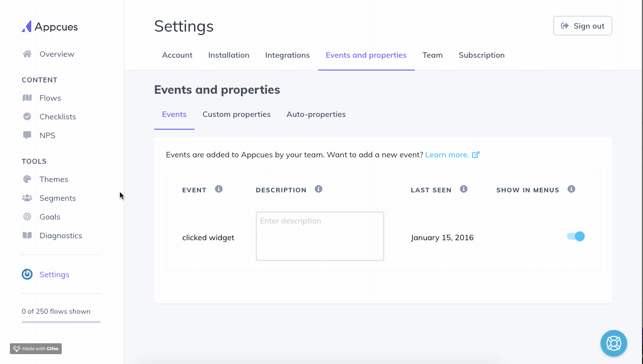Click the '0 of 250 flows shown' text

[x=56, y=311]
